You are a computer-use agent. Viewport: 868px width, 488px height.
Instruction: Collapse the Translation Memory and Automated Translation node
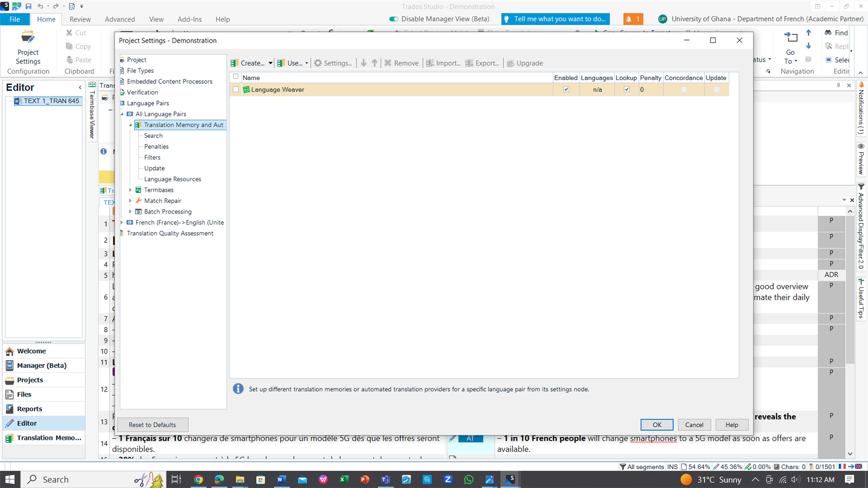(x=131, y=125)
